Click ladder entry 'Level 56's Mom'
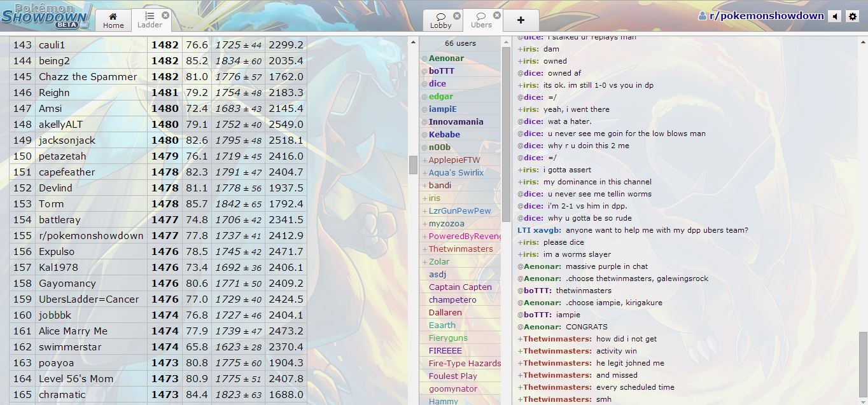This screenshot has width=868, height=405. 76,379
